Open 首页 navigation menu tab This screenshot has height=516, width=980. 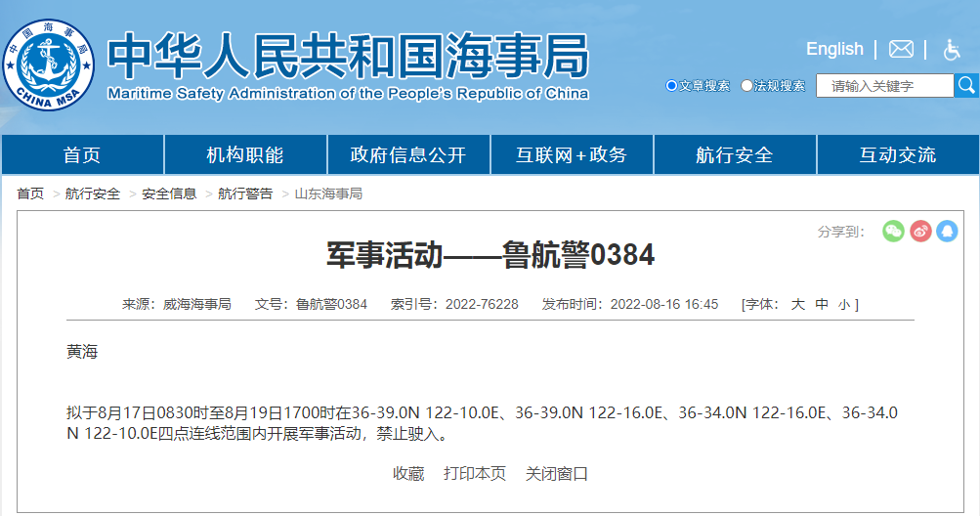tap(82, 155)
